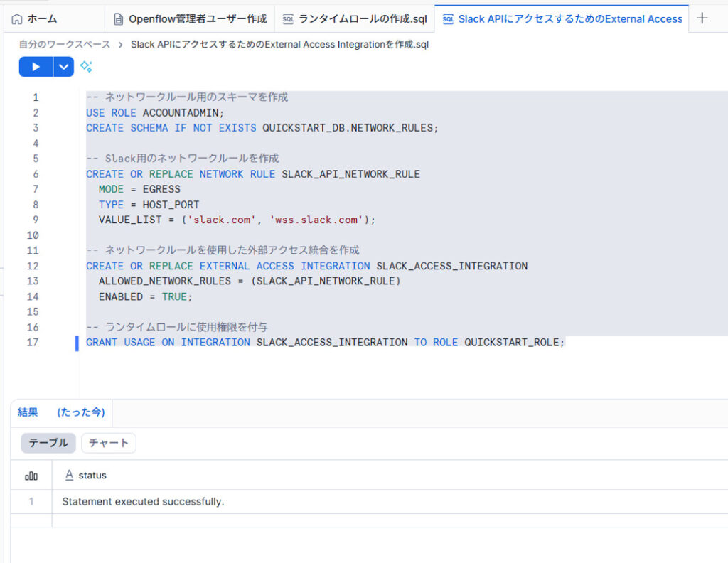Click the .sql file name in the breadcrumb
This screenshot has height=563, width=728.
279,44
